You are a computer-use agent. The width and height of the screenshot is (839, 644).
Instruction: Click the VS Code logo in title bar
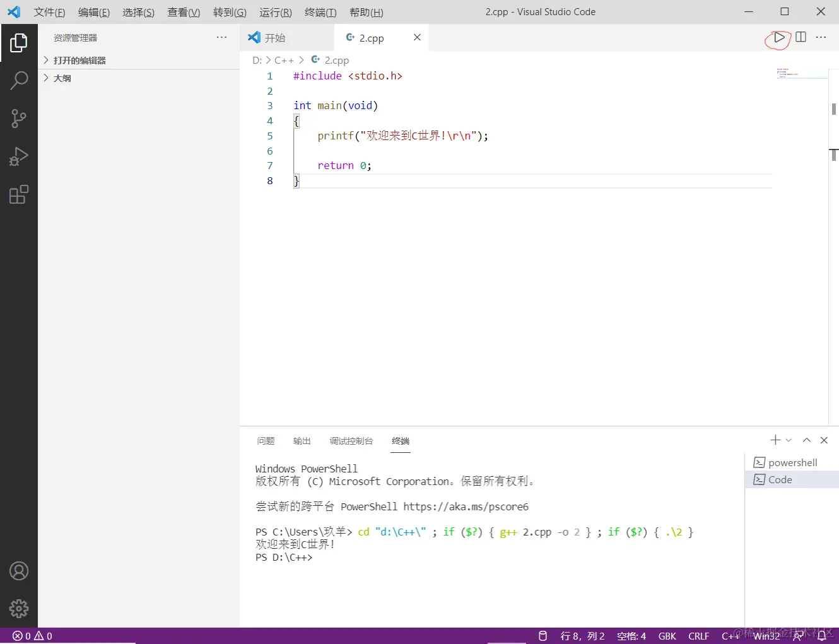tap(14, 12)
